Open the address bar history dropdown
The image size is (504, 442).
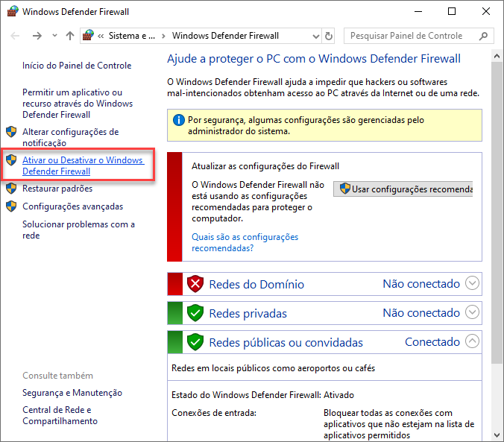point(316,36)
